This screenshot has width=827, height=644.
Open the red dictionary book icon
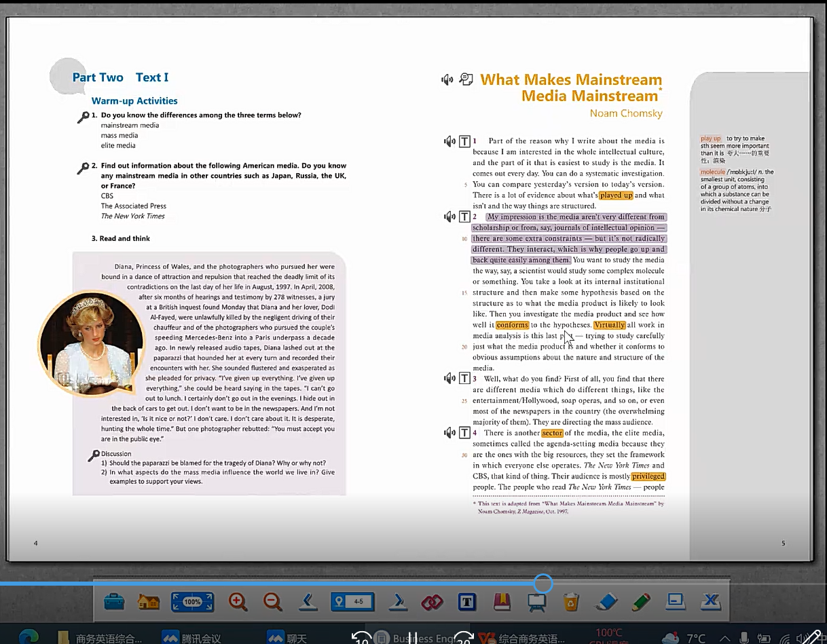pyautogui.click(x=502, y=601)
